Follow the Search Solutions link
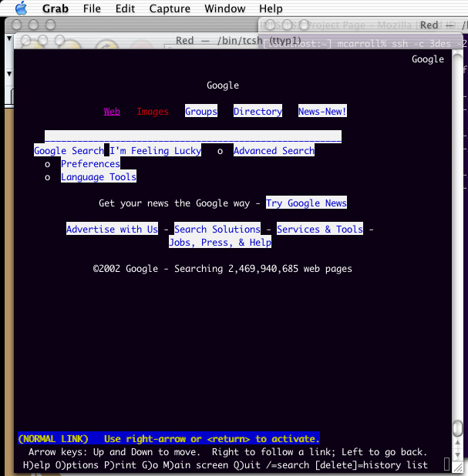The height and width of the screenshot is (476, 468). click(217, 229)
